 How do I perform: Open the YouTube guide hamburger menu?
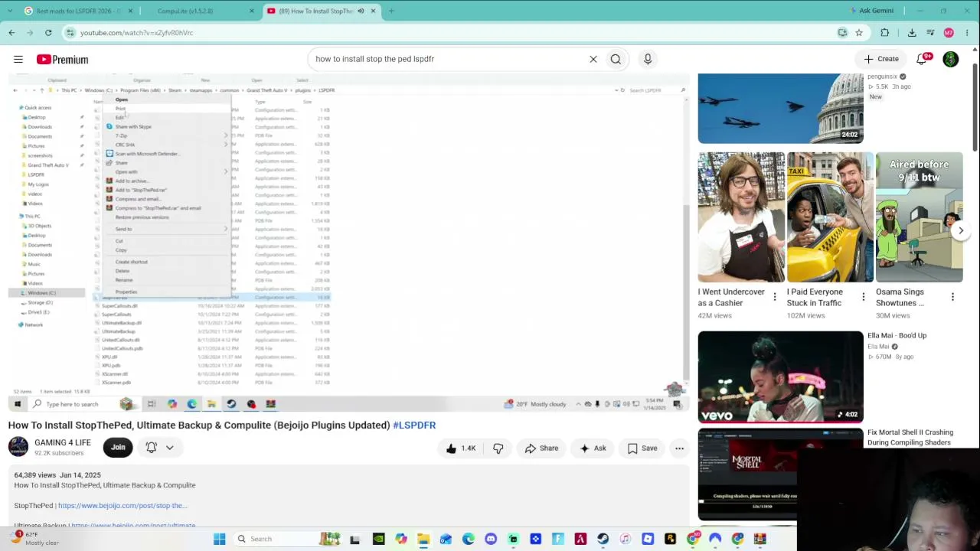pyautogui.click(x=18, y=59)
